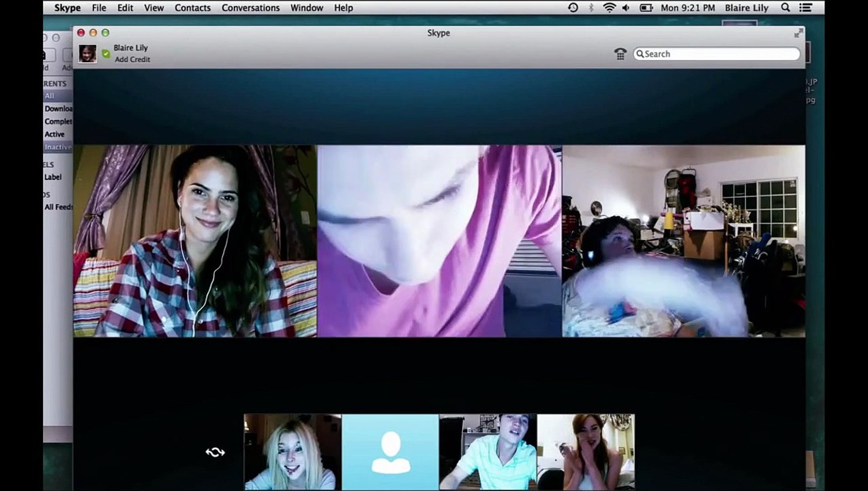
Task: Click the Skype Search field
Action: [717, 54]
